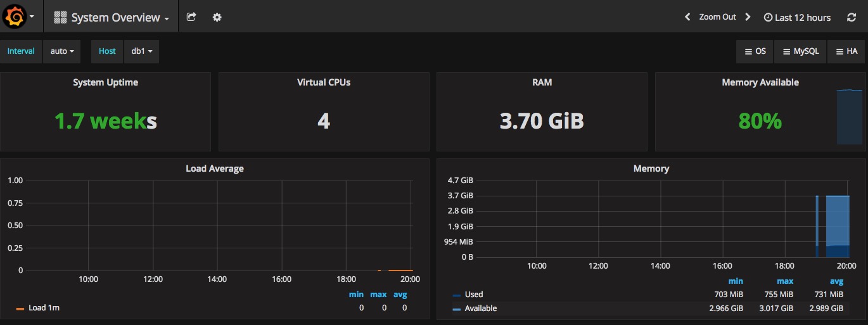Click the Virtual CPUs value 4
868x325 pixels.
tap(324, 120)
